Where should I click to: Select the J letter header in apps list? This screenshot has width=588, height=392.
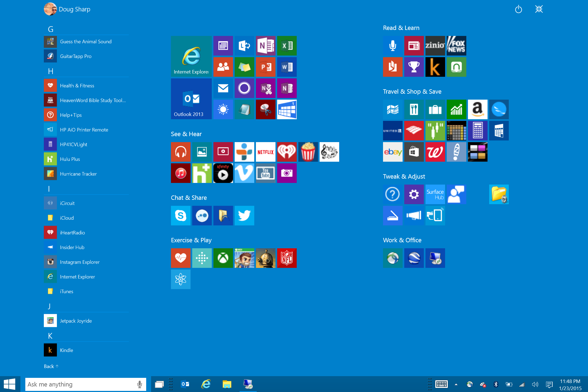point(49,306)
